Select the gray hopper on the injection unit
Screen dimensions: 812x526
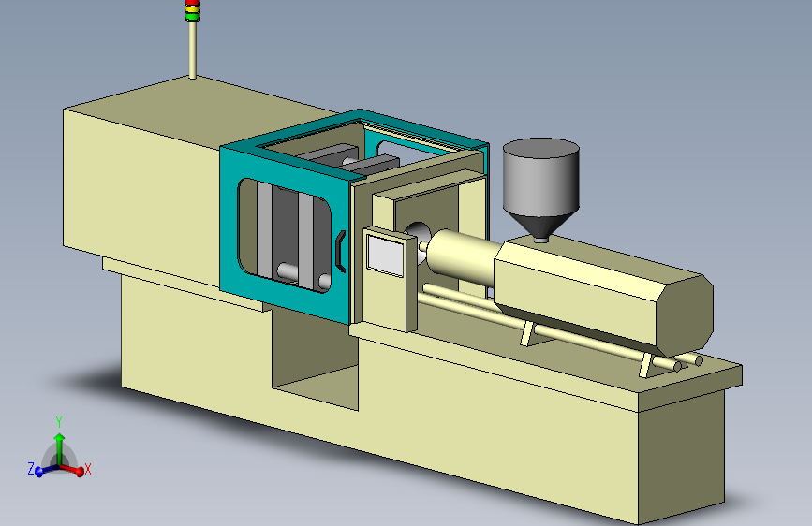point(540,189)
